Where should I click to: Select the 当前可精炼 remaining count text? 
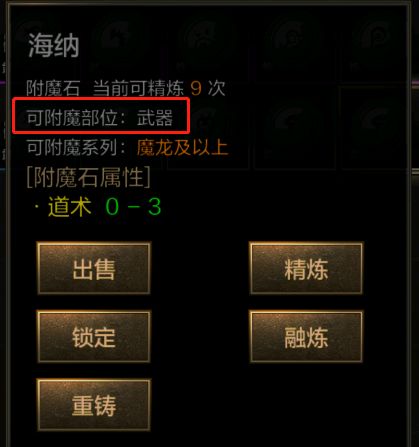coord(138,88)
